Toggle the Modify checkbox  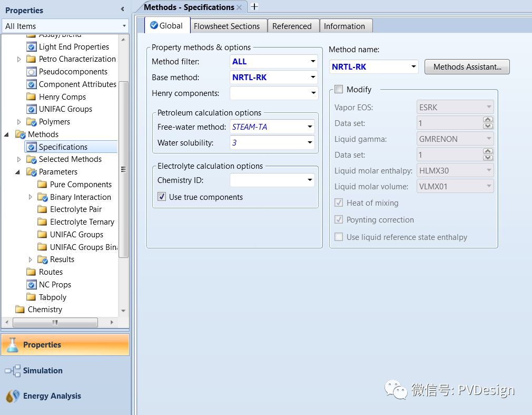[339, 89]
